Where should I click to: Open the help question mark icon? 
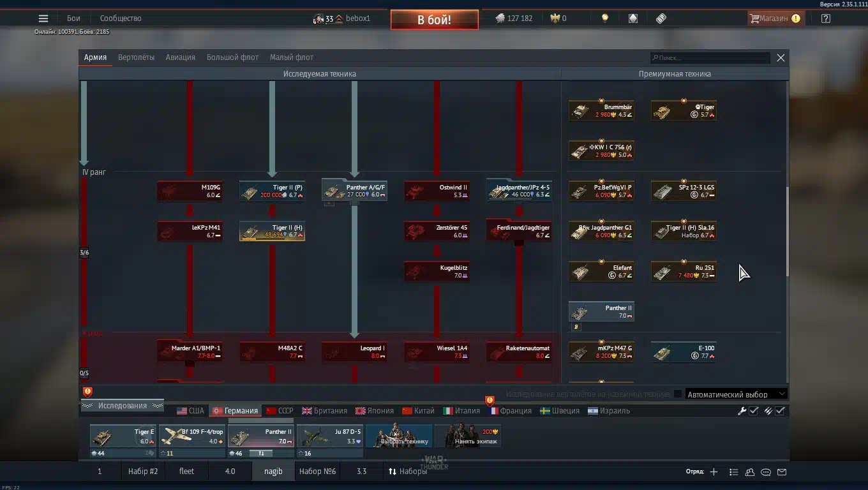pos(826,19)
